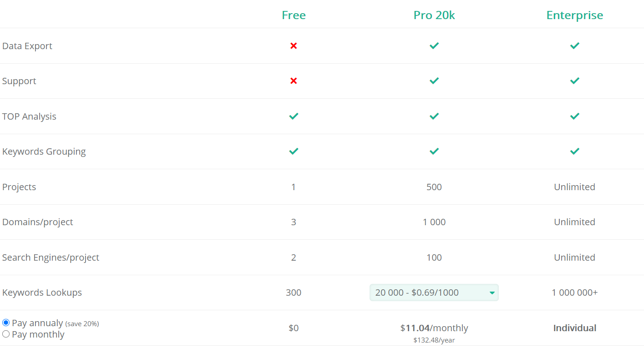Viewport: 644px width, 348px height.
Task: Click the Enterprise plan heading
Action: point(575,15)
